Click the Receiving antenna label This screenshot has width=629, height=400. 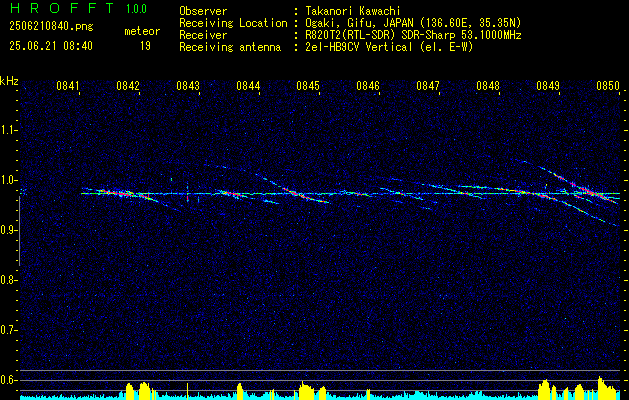(x=230, y=47)
